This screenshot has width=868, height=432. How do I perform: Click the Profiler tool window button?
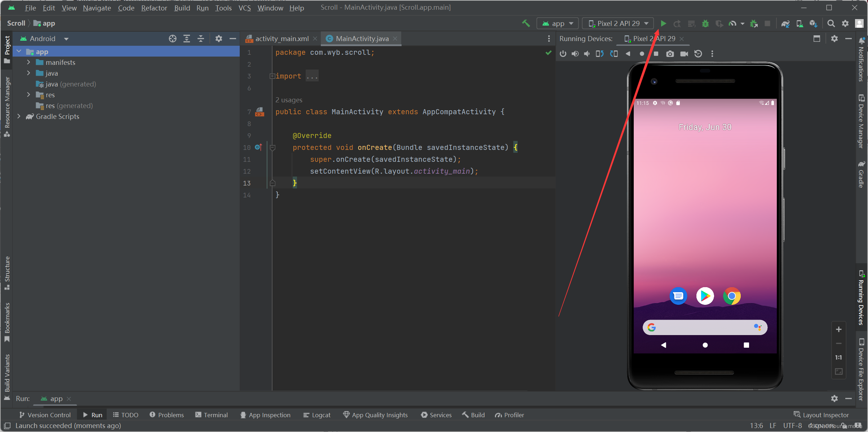click(x=509, y=415)
